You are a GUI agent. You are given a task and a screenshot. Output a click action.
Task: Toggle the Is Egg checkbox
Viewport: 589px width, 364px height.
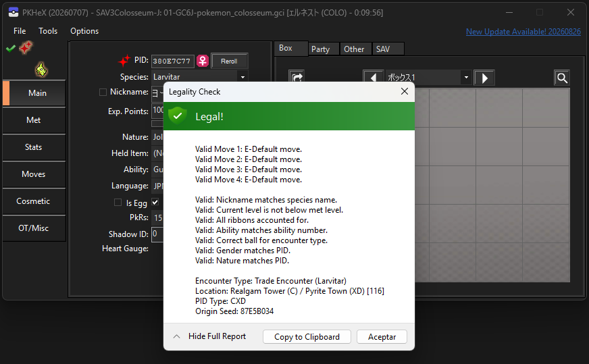click(x=118, y=203)
